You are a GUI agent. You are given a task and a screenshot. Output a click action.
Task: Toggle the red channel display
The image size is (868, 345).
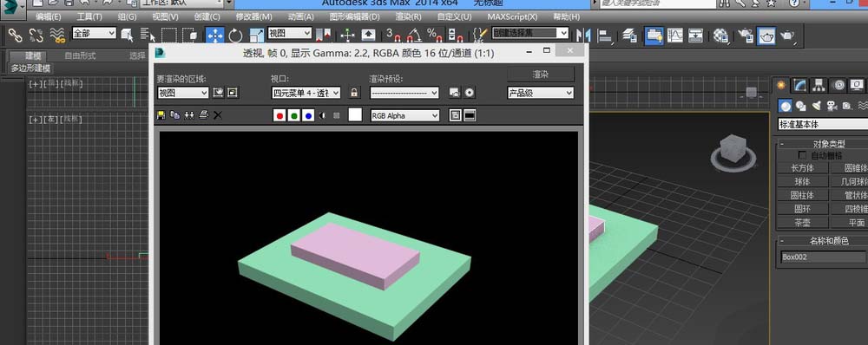tap(279, 115)
